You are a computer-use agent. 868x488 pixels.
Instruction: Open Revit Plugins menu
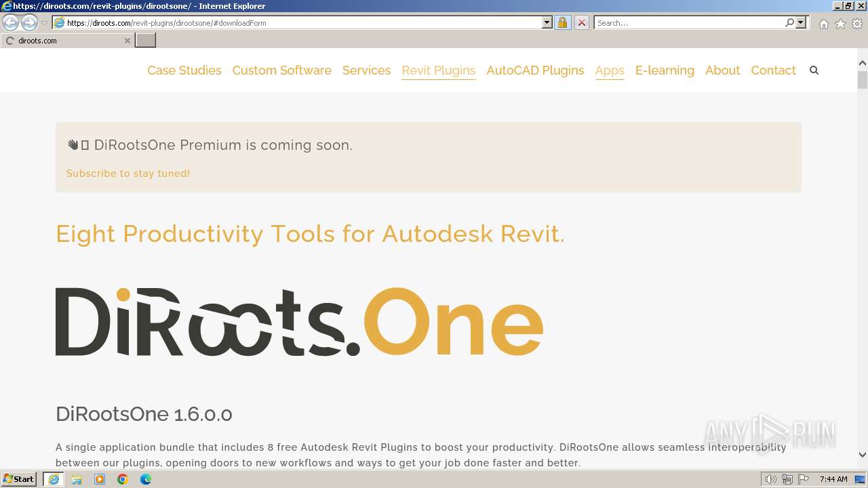pos(439,70)
